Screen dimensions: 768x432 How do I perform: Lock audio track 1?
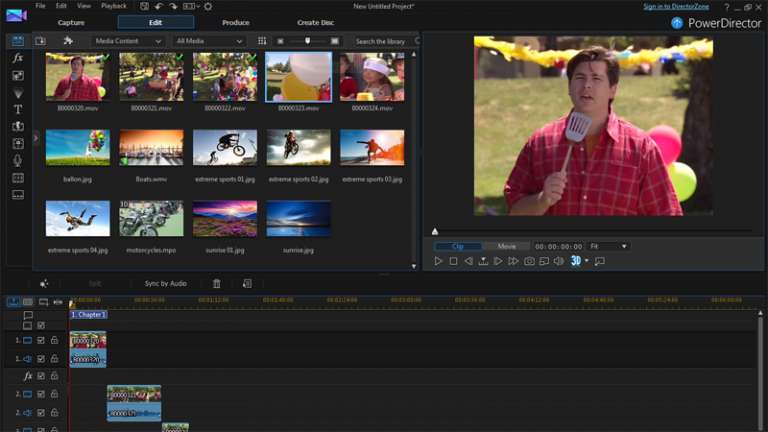(x=54, y=359)
